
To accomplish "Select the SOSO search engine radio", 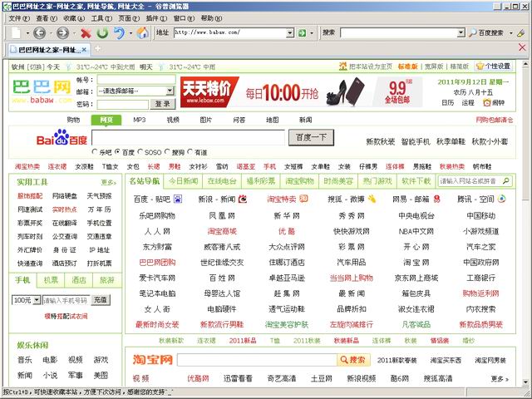I will [x=140, y=152].
